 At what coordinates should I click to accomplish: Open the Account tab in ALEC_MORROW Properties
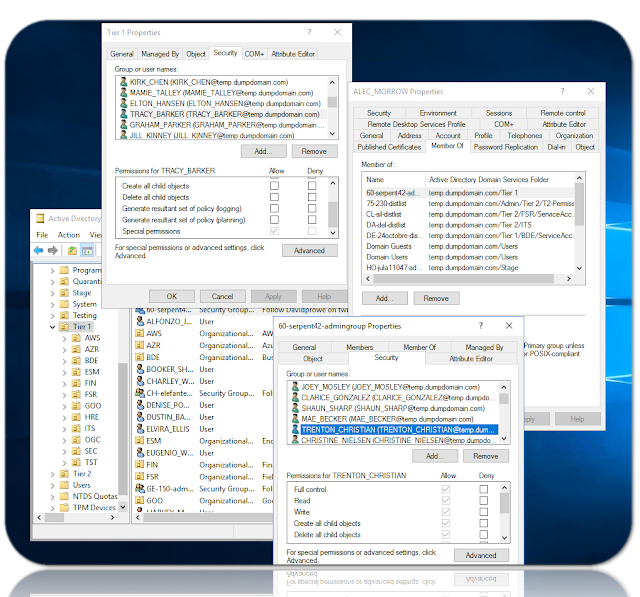[x=448, y=135]
